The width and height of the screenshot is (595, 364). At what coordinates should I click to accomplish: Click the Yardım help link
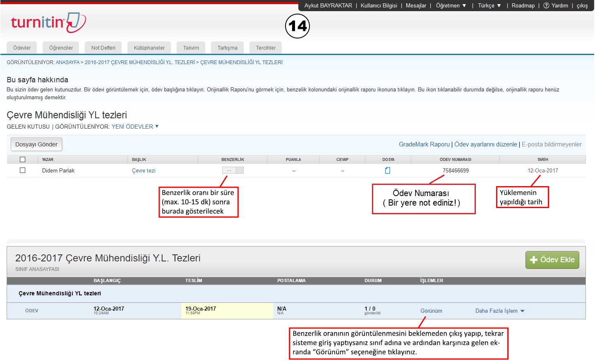point(559,5)
